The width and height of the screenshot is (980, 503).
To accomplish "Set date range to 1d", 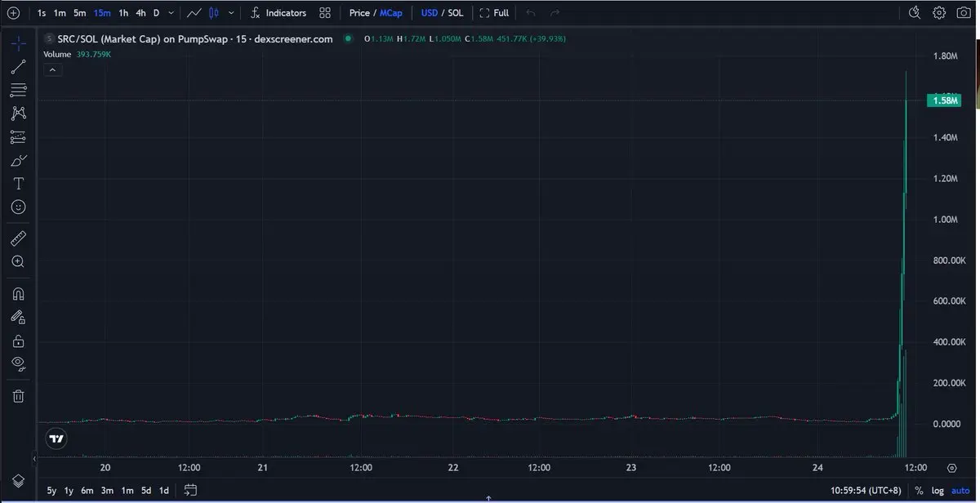I will point(164,491).
